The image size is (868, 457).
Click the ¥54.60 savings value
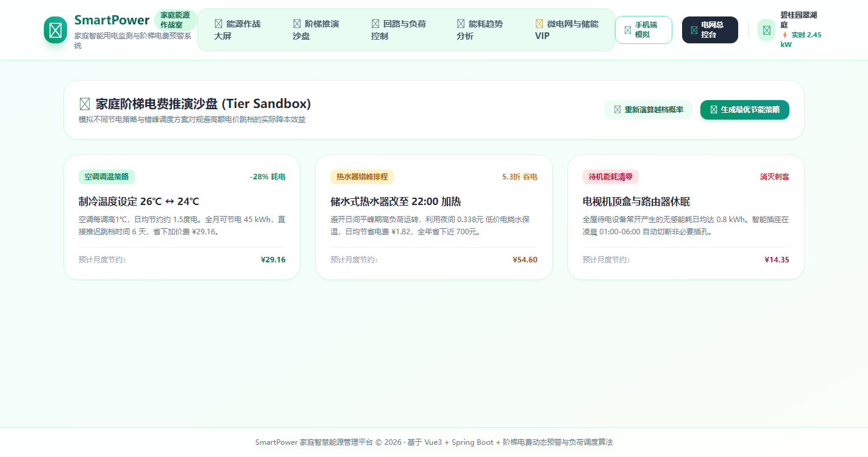525,260
